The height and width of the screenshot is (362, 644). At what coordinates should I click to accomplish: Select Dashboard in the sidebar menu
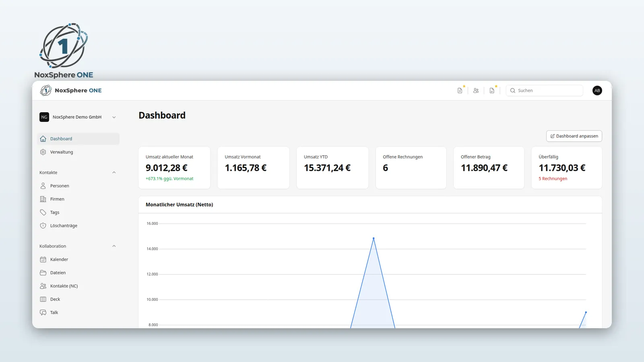78,139
